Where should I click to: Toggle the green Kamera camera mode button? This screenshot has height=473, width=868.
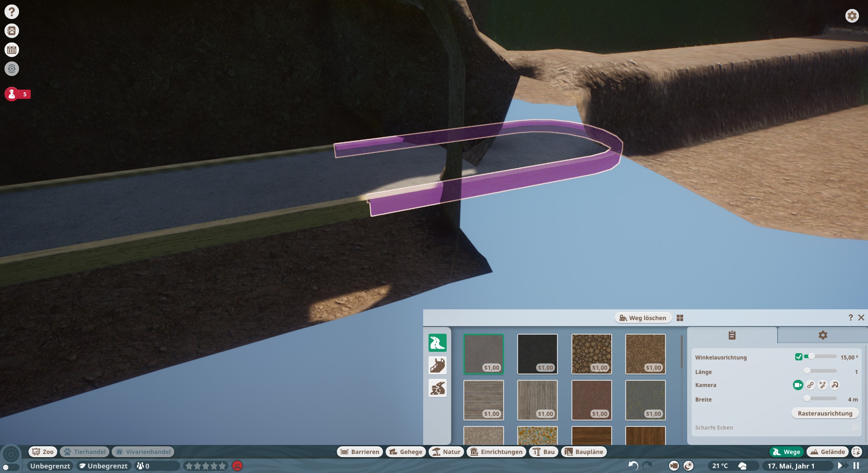click(798, 385)
